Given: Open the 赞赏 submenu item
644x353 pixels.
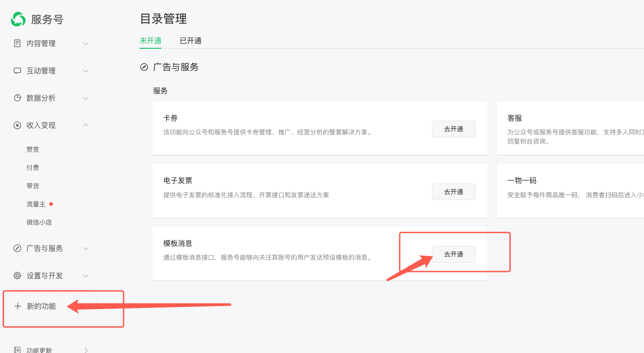Looking at the screenshot, I should click(33, 149).
